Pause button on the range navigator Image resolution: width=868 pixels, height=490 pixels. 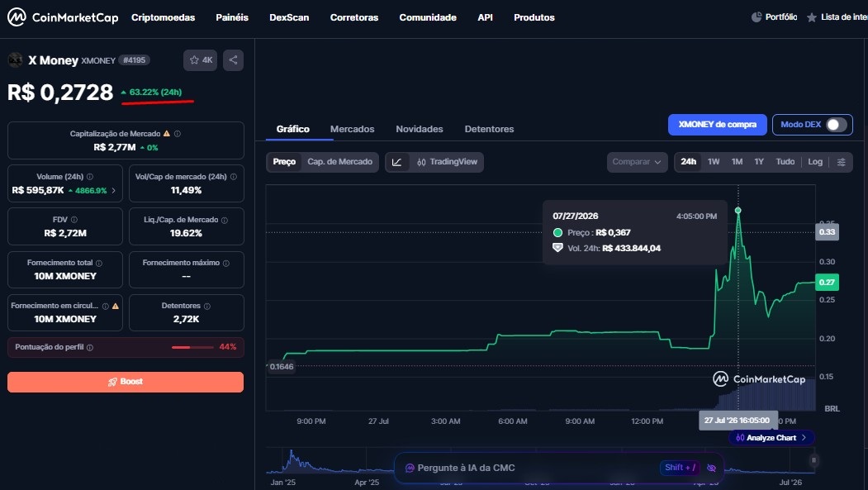(813, 459)
